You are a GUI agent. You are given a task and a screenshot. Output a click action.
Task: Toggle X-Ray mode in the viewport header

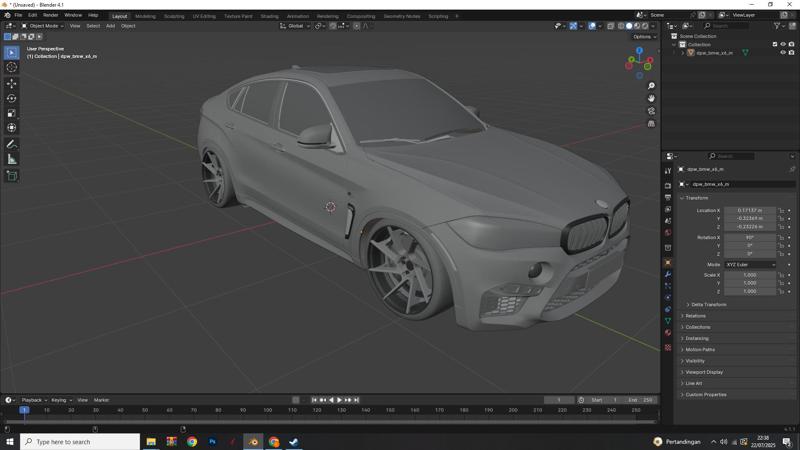click(610, 26)
